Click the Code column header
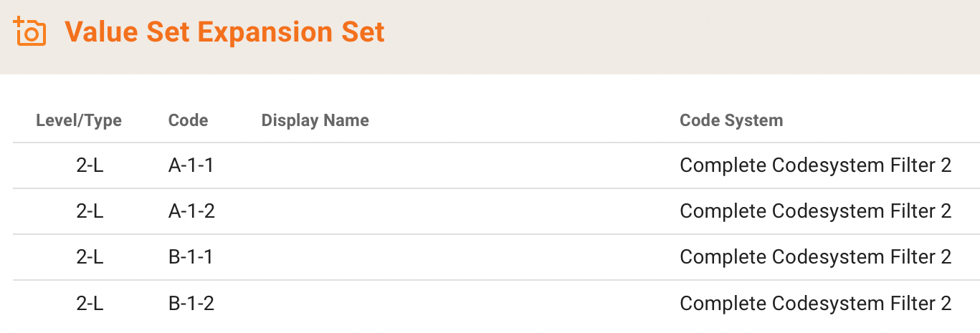 pos(188,120)
